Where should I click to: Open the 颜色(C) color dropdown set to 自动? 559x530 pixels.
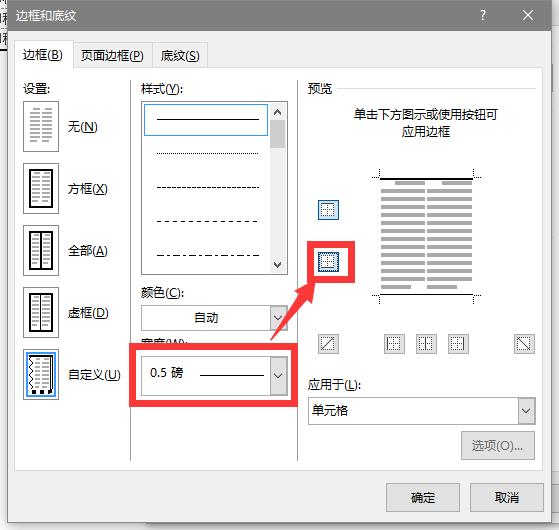[x=214, y=318]
